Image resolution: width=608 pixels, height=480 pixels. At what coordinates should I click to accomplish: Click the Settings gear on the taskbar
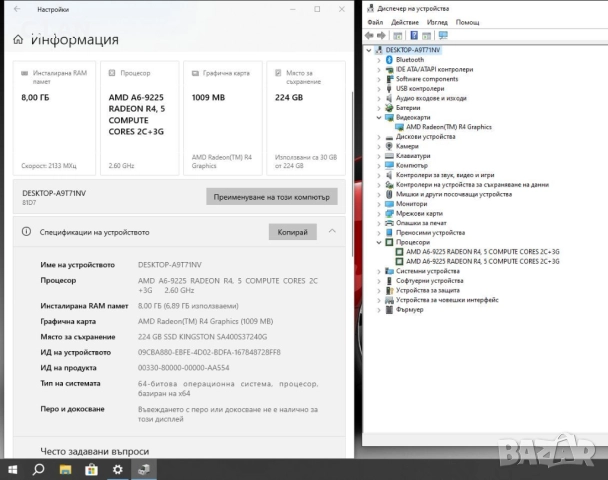[117, 470]
